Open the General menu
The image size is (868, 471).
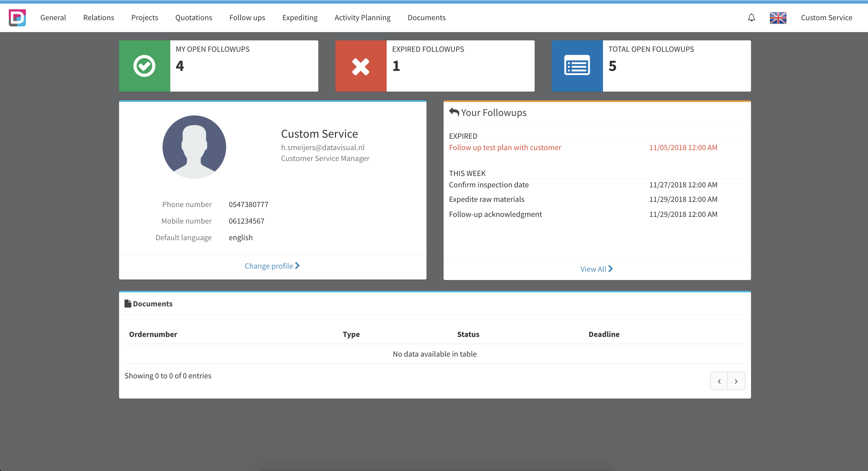pyautogui.click(x=53, y=18)
